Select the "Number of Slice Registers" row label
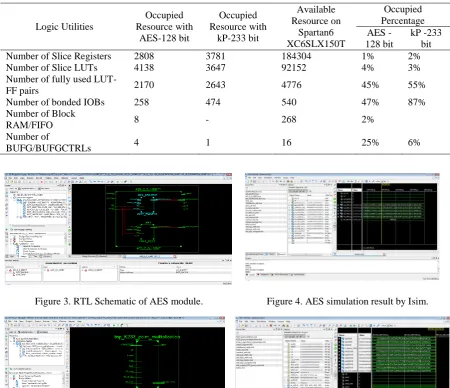The width and height of the screenshot is (450, 388). [x=59, y=56]
